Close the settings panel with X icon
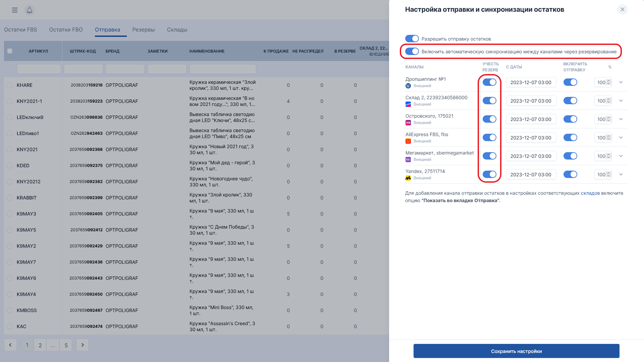The height and width of the screenshot is (362, 644). pyautogui.click(x=622, y=9)
